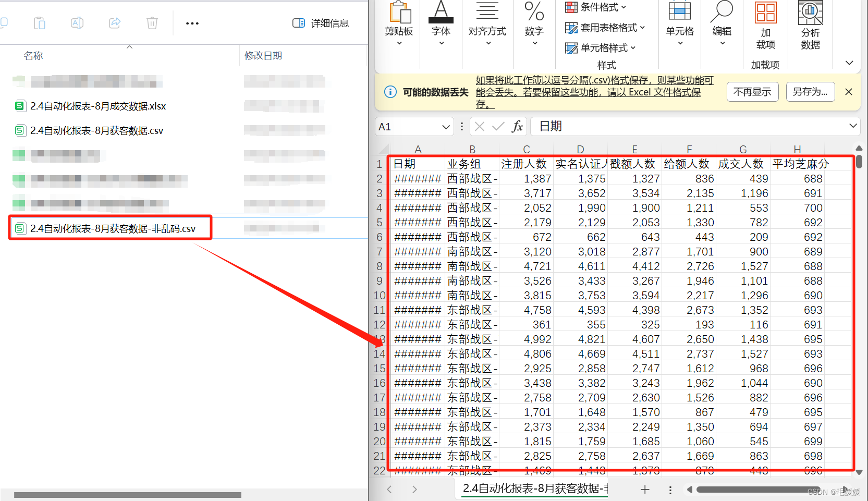This screenshot has height=501, width=868.
Task: Open the 字体 font group dropdown
Action: pyautogui.click(x=441, y=23)
